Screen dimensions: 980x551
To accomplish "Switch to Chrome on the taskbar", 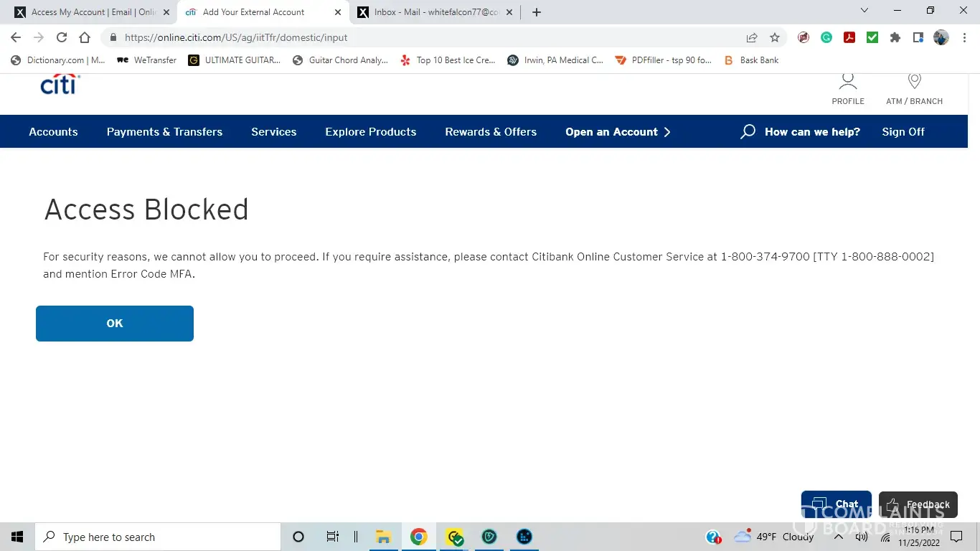I will click(419, 537).
